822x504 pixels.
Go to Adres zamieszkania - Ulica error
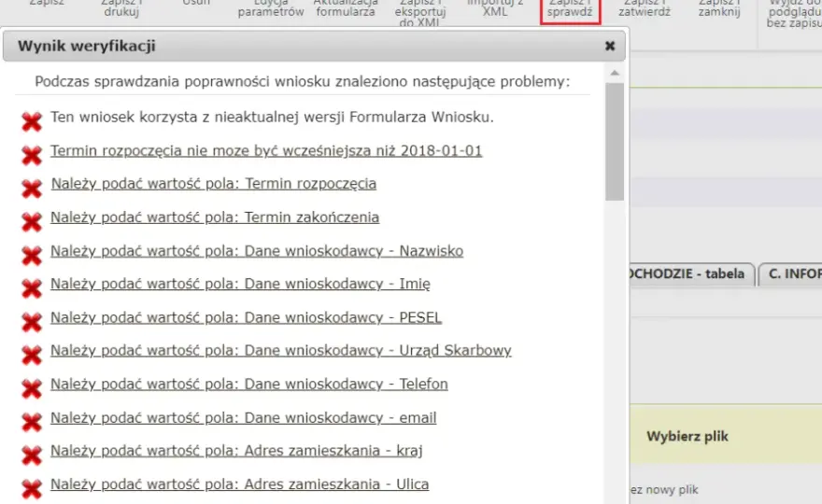239,484
